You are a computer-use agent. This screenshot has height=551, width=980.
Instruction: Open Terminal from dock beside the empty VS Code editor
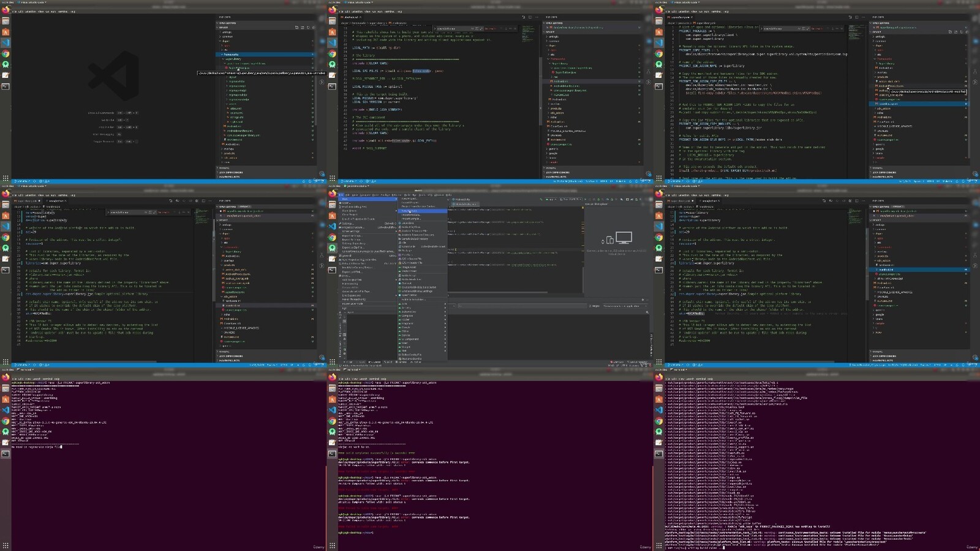tap(6, 86)
